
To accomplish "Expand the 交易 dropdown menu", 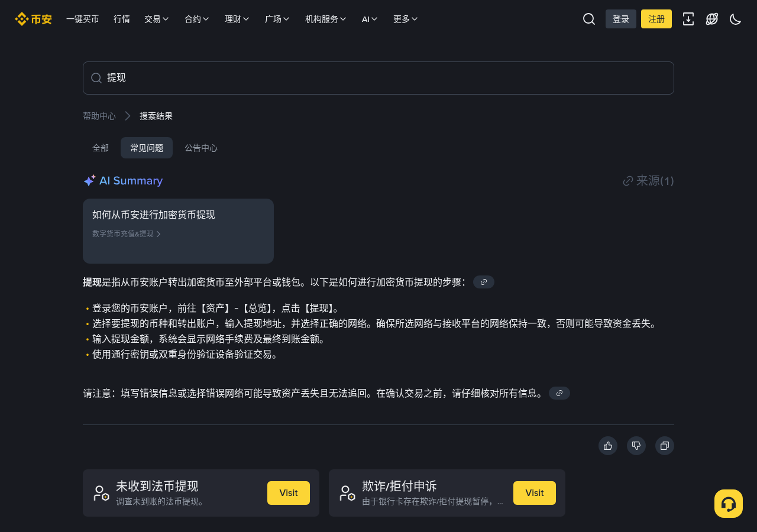I will click(x=157, y=19).
